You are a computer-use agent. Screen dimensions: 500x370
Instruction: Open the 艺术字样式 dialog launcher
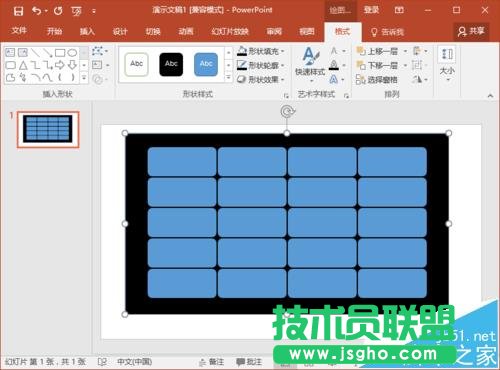click(346, 96)
